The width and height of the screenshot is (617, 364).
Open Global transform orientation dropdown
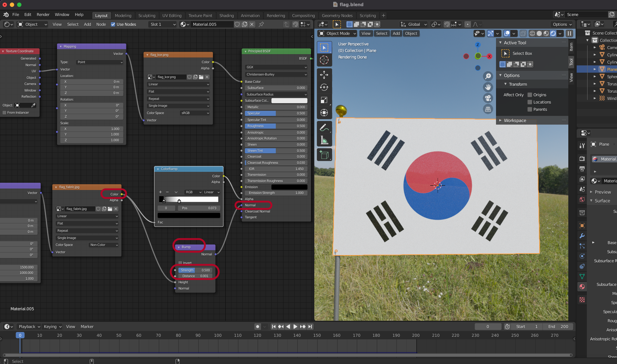pyautogui.click(x=414, y=24)
